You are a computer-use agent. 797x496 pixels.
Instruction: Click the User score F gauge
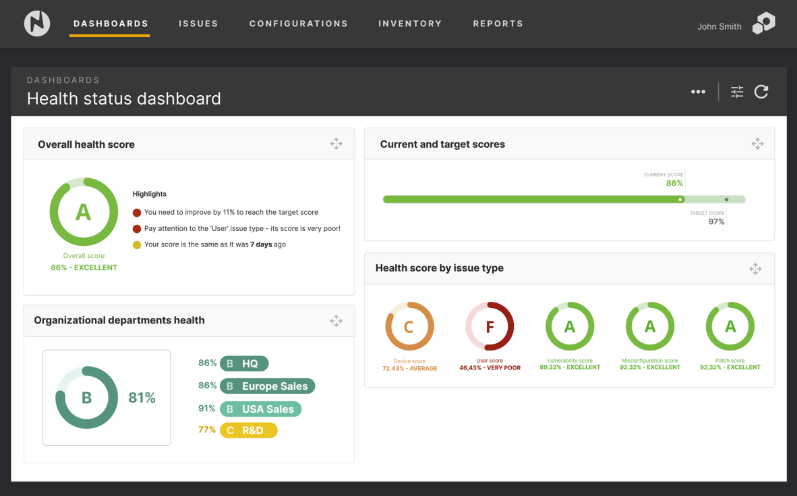click(490, 326)
